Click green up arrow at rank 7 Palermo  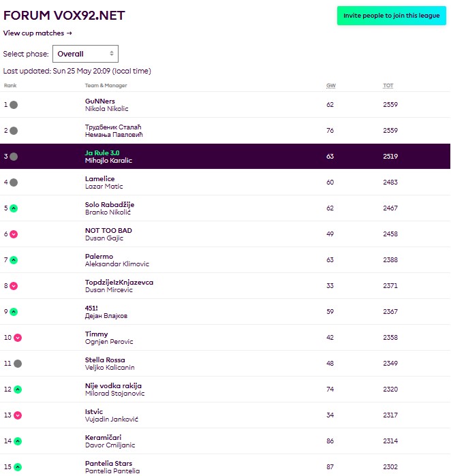click(14, 260)
